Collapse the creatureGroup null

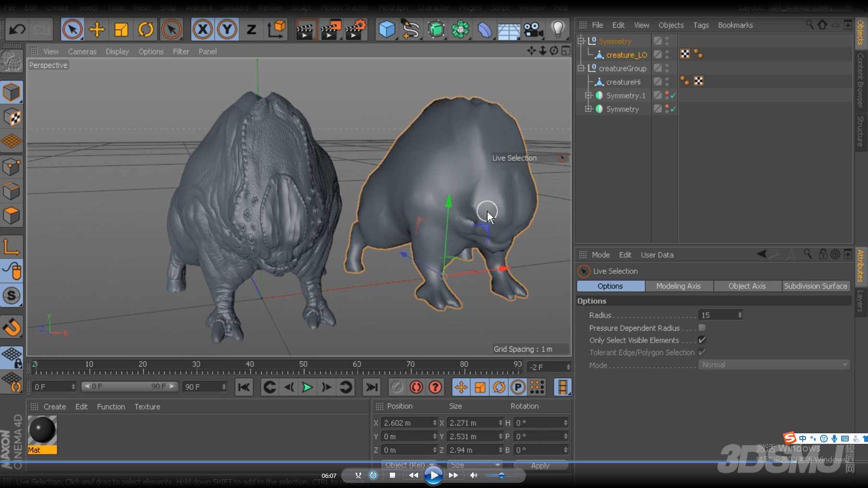tap(581, 68)
